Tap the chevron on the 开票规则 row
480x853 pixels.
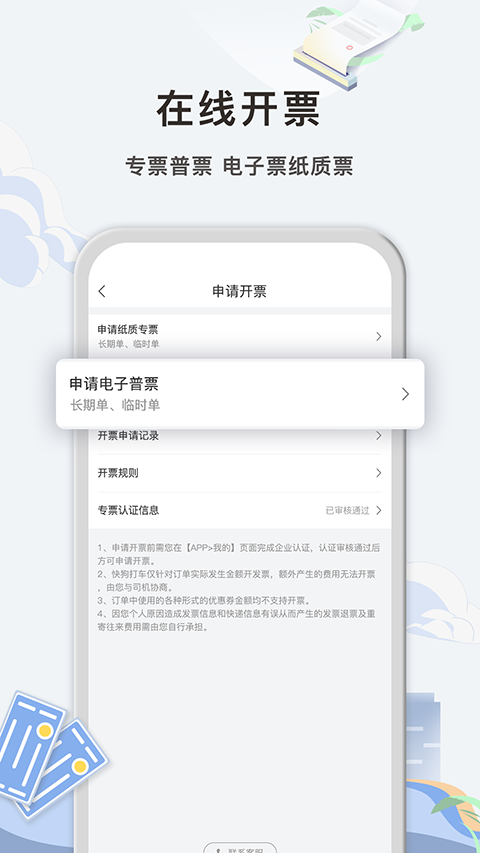tap(379, 473)
